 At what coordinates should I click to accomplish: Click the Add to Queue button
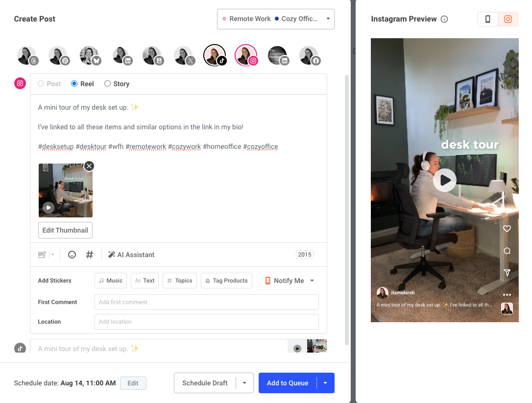click(x=287, y=383)
